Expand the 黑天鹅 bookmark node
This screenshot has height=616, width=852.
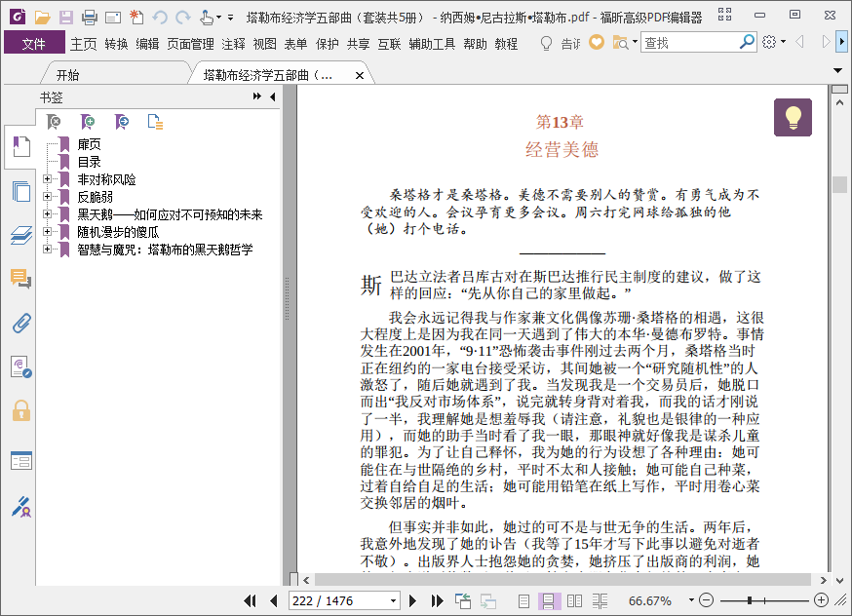coord(47,214)
